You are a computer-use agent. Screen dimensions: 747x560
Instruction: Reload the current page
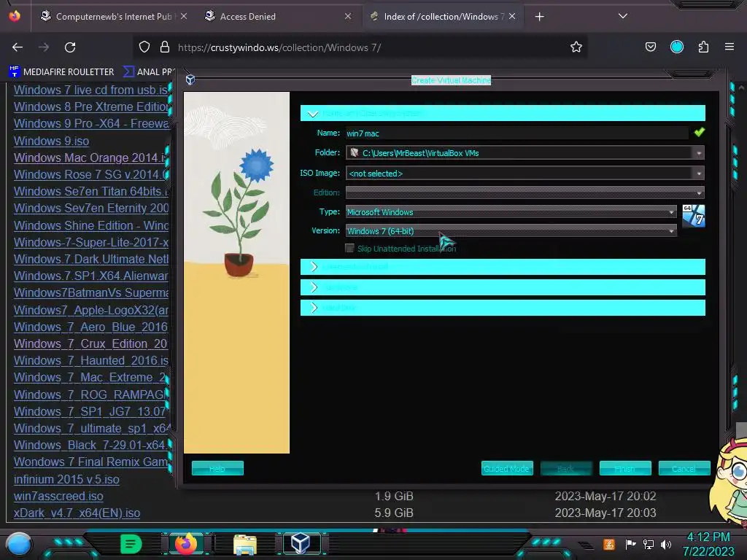(70, 47)
